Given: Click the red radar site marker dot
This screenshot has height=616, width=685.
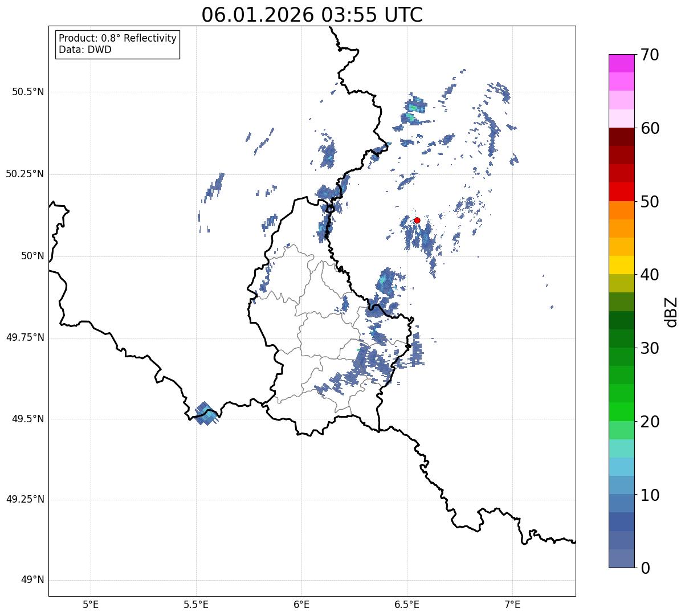Looking at the screenshot, I should pyautogui.click(x=417, y=220).
